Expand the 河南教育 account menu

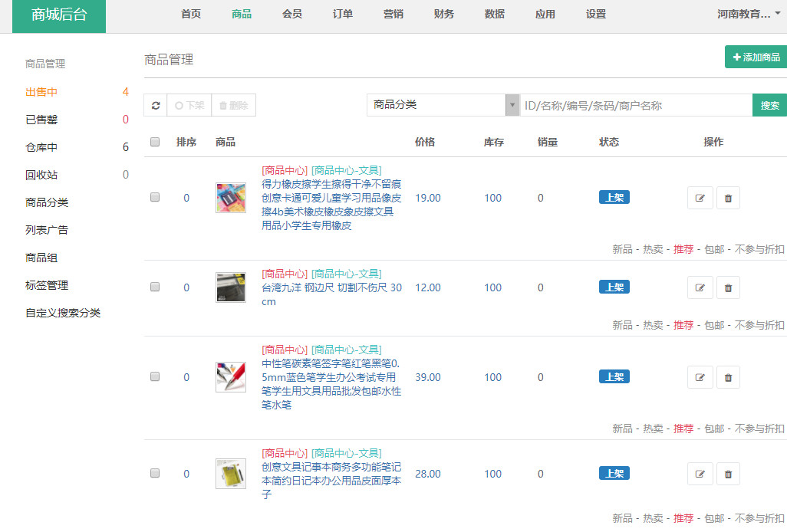pyautogui.click(x=748, y=14)
